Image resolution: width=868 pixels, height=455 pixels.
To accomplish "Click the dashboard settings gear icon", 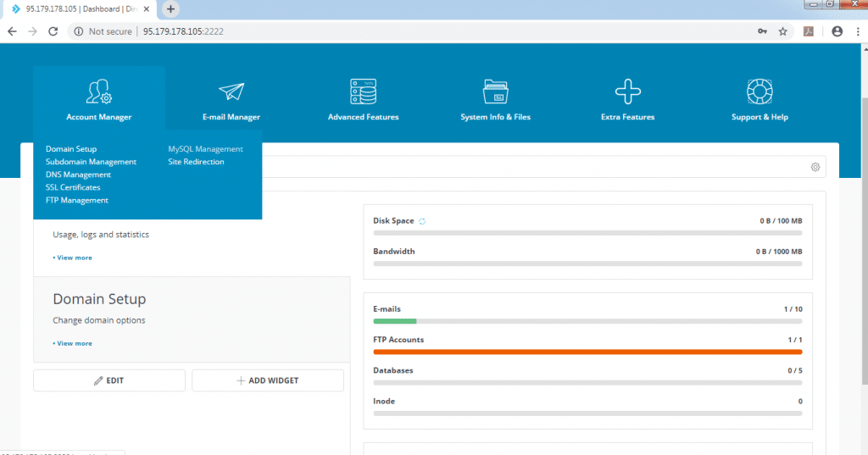I will 815,167.
